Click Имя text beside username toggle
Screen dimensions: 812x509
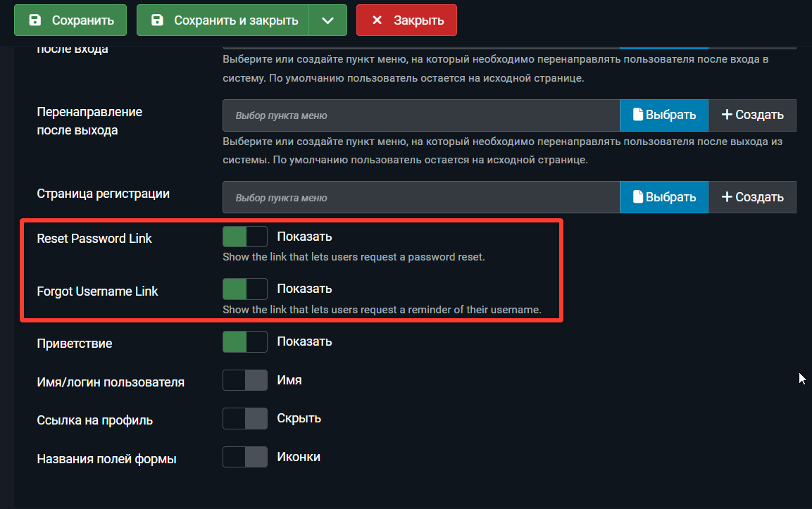[x=289, y=380]
